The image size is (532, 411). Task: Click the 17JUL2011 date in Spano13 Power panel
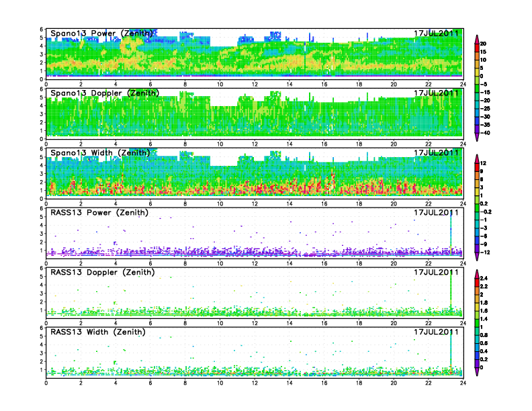(436, 33)
